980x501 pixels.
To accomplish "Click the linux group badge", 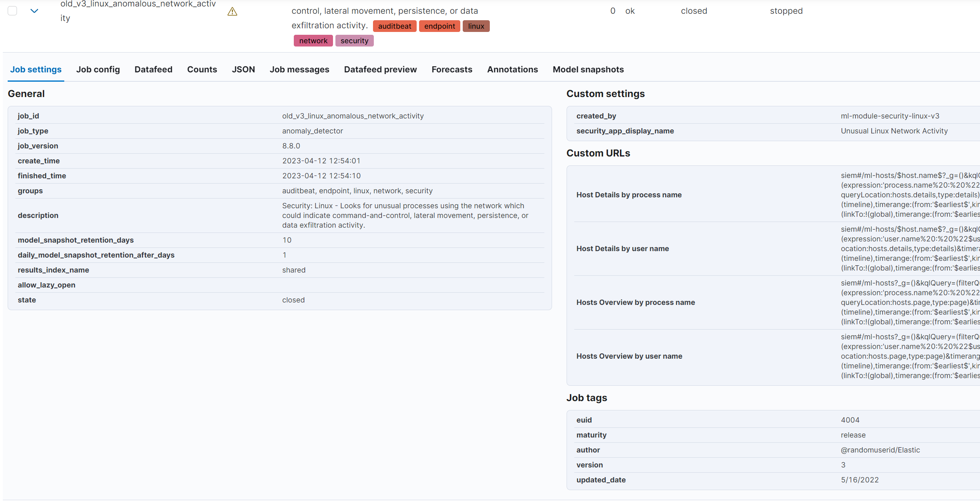I will [476, 26].
